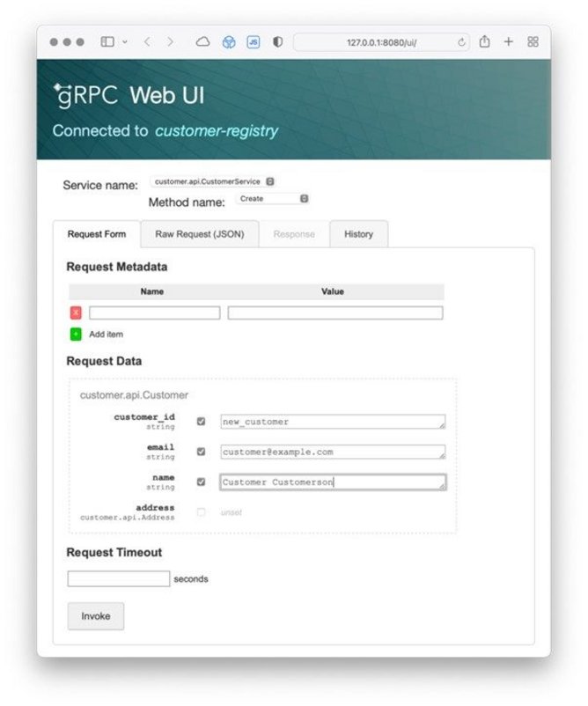Image resolution: width=588 pixels, height=706 pixels.
Task: Open the History tab
Action: tap(359, 234)
